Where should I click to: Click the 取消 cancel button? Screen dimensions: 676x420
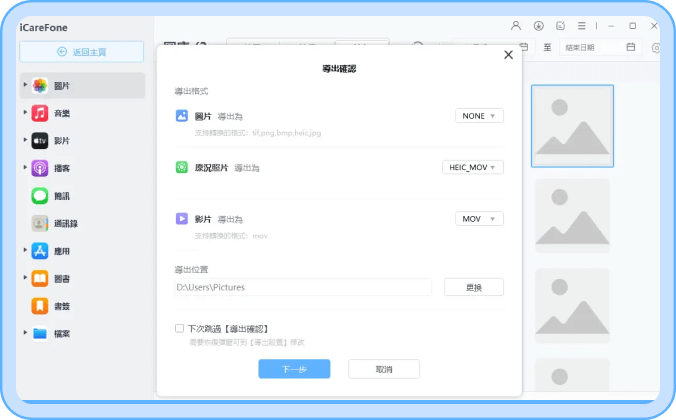pyautogui.click(x=384, y=369)
